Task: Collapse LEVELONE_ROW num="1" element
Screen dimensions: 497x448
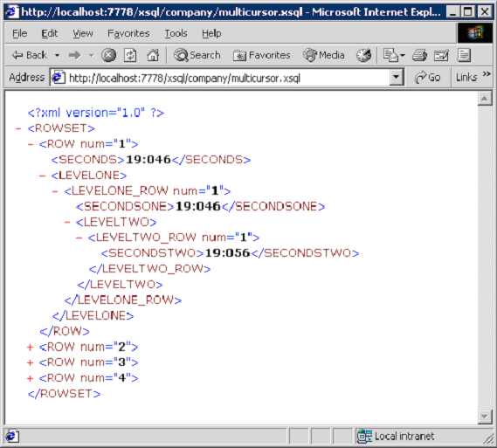Action: pyautogui.click(x=55, y=191)
